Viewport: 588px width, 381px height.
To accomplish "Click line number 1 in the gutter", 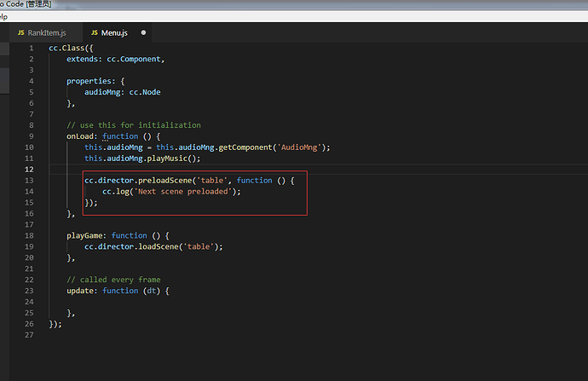I will pos(32,48).
